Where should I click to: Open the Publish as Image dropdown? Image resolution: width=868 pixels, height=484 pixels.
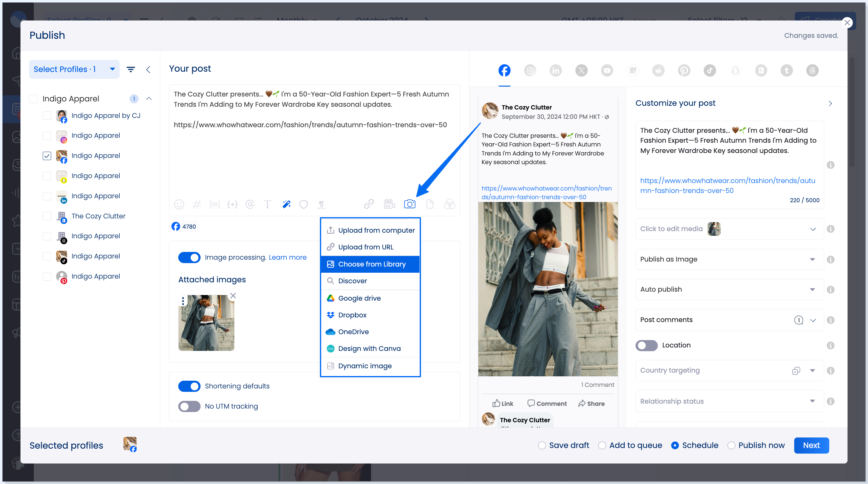click(x=729, y=259)
